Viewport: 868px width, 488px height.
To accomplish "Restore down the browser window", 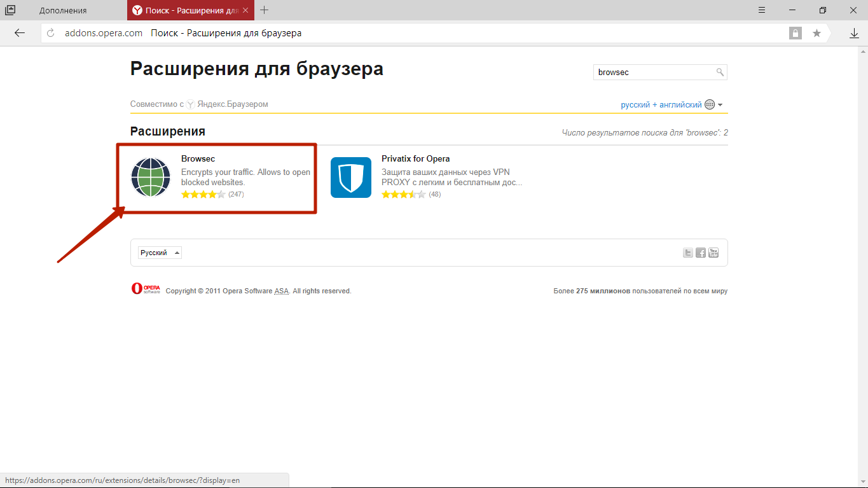I will 823,10.
